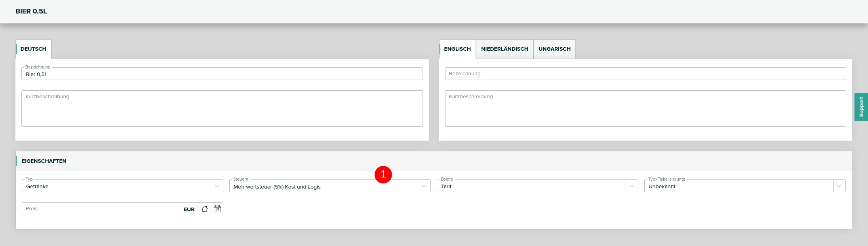Switch to the Niederländisch tab

[504, 49]
